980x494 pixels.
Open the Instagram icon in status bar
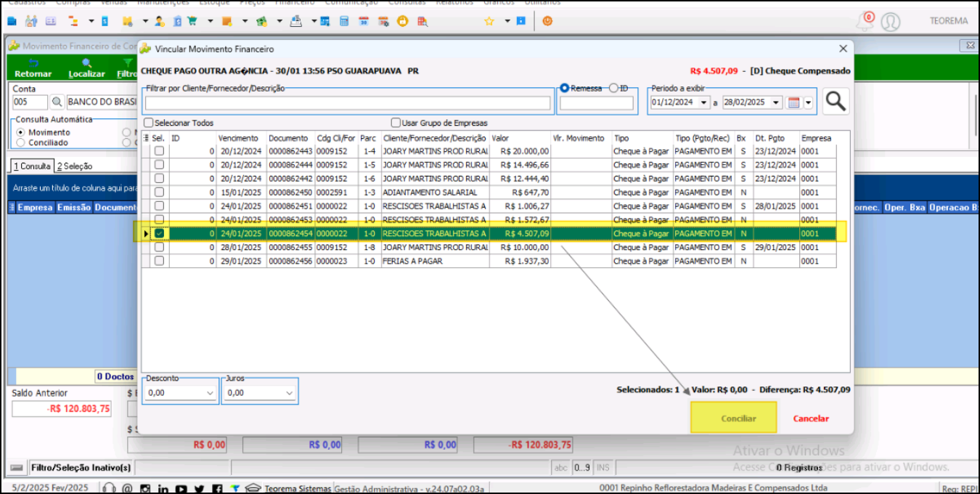pos(145,488)
